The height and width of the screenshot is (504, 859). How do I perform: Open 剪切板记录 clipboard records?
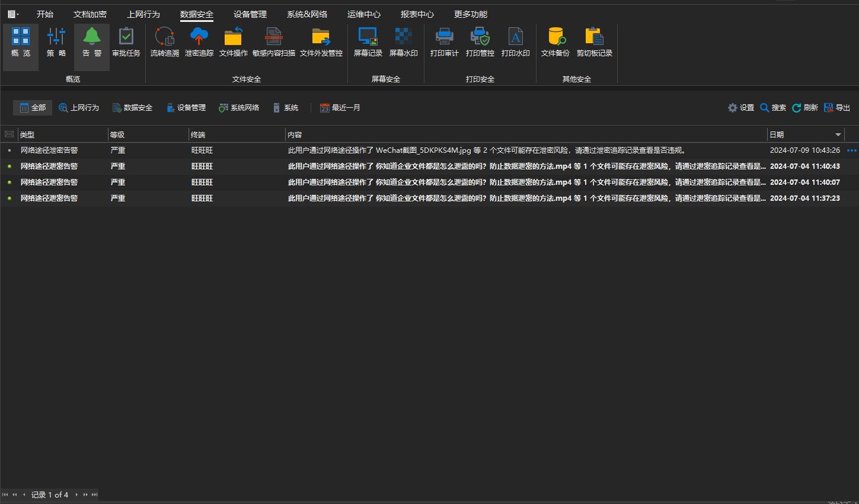[595, 42]
